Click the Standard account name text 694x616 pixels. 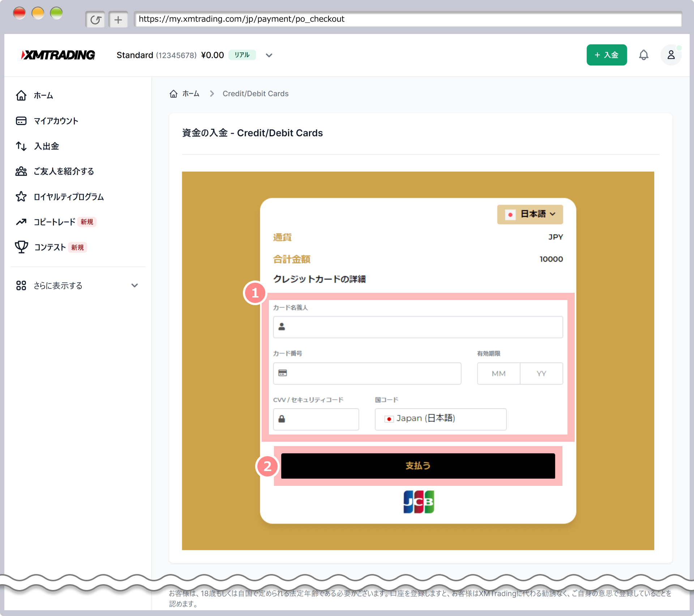pos(135,55)
